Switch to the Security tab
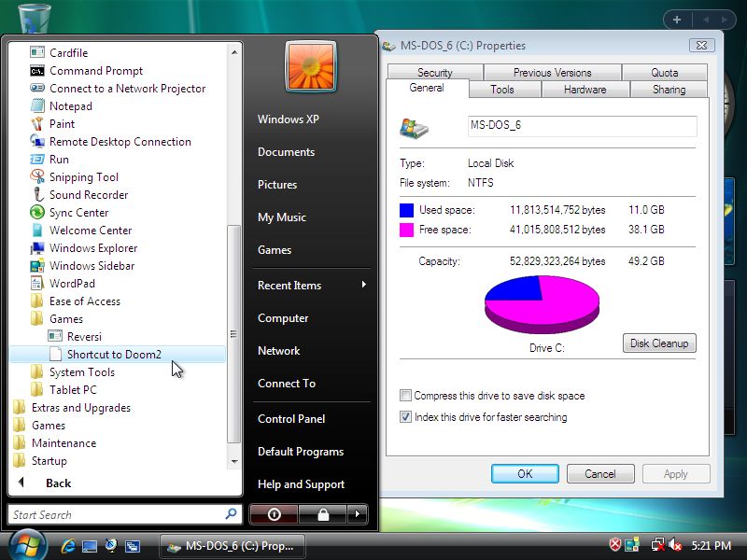Image resolution: width=747 pixels, height=560 pixels. click(x=435, y=73)
